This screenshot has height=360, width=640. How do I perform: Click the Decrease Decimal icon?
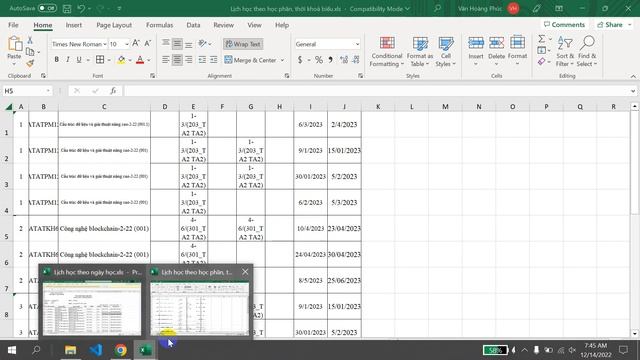(356, 60)
